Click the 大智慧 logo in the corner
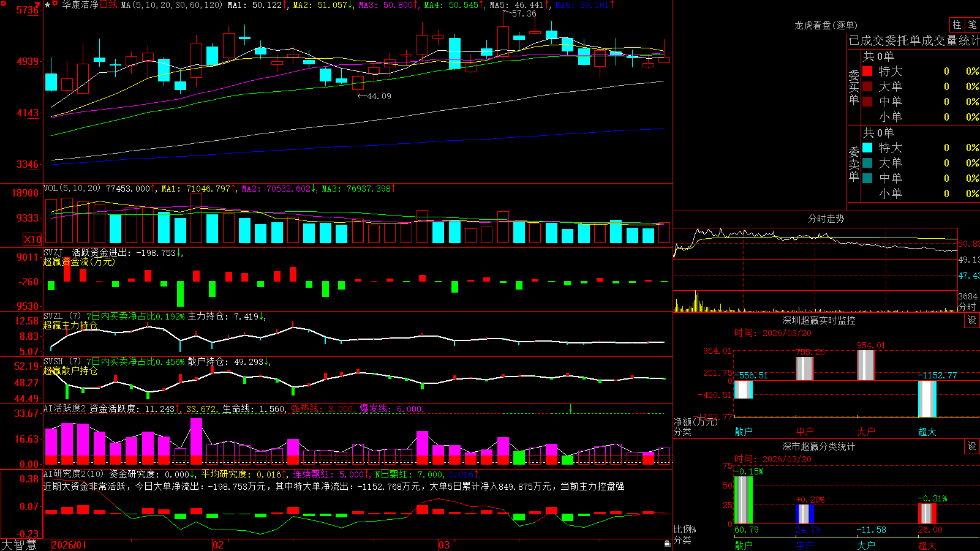980x551 pixels. click(19, 544)
